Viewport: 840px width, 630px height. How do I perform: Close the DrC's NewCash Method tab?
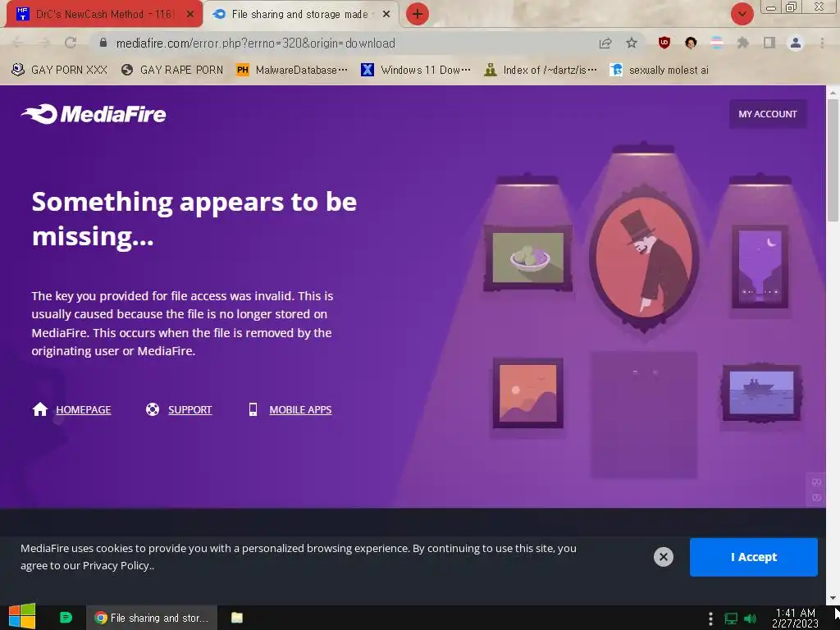190,15
